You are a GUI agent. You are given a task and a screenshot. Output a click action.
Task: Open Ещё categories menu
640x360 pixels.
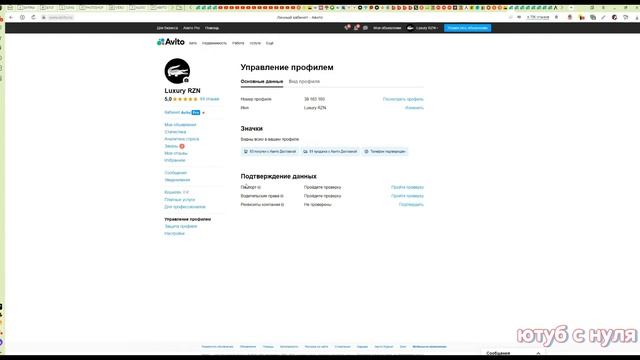270,43
